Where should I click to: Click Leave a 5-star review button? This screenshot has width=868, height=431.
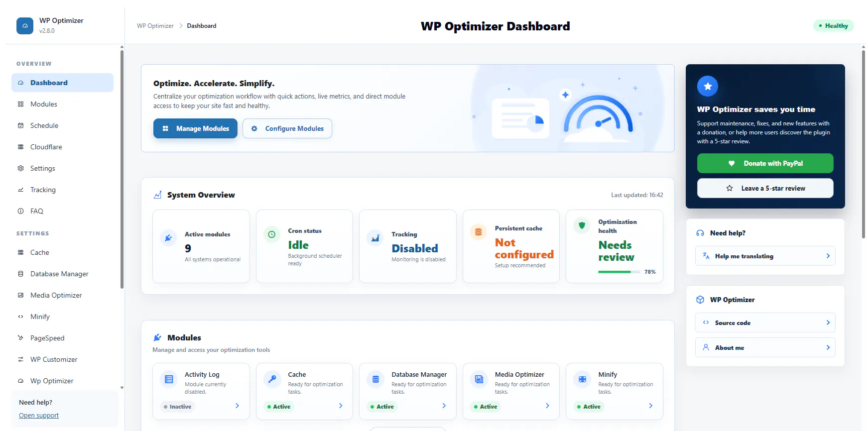click(765, 188)
